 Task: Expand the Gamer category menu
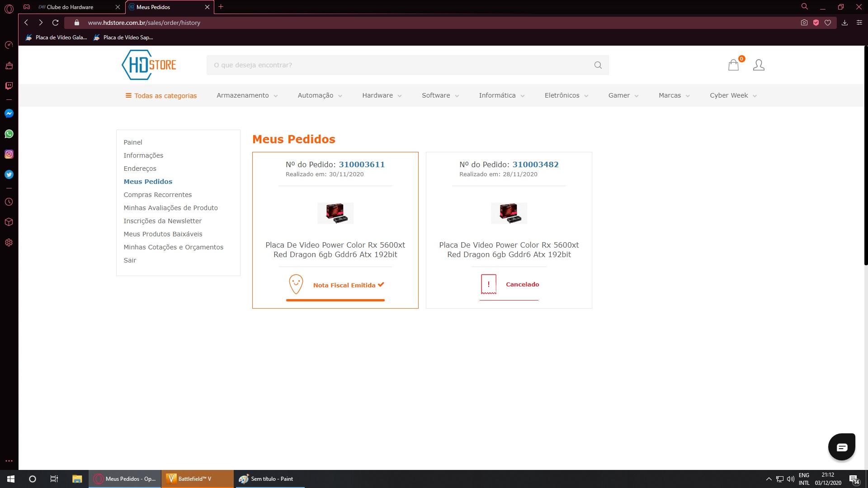[x=623, y=95]
